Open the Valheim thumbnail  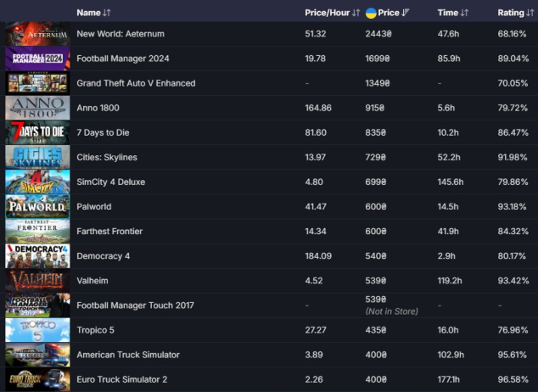[x=37, y=281]
